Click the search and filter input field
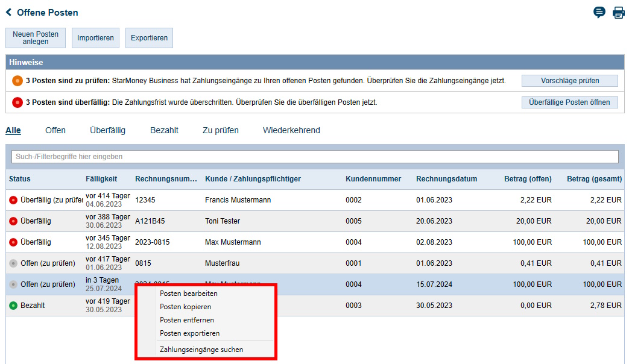The height and width of the screenshot is (364, 629). point(315,157)
